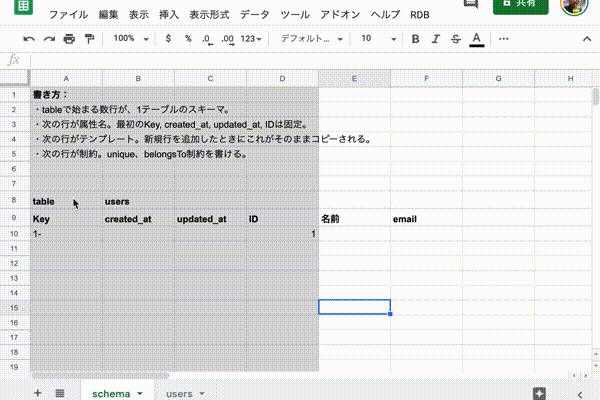
Task: Toggle italic formatting
Action: click(435, 39)
